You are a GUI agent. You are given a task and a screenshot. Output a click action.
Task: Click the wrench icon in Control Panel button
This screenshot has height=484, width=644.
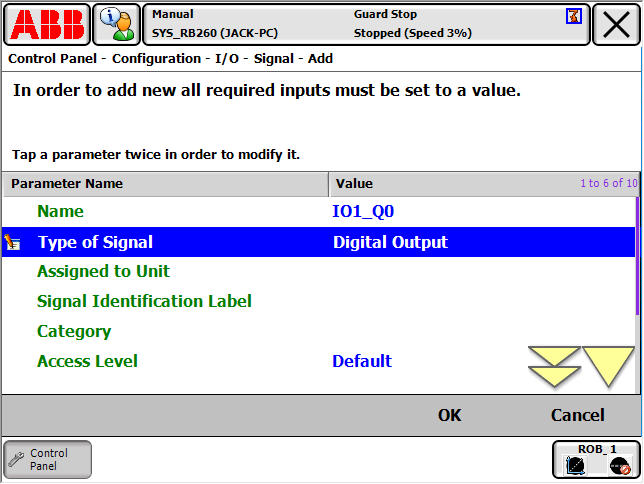tap(16, 459)
